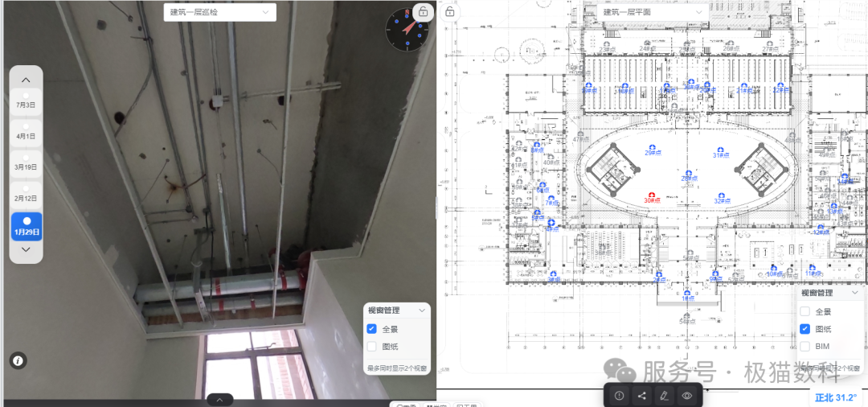The width and height of the screenshot is (868, 407).
Task: Uncheck 全景 in the panorama's 视窗管理 panel
Action: tap(372, 329)
